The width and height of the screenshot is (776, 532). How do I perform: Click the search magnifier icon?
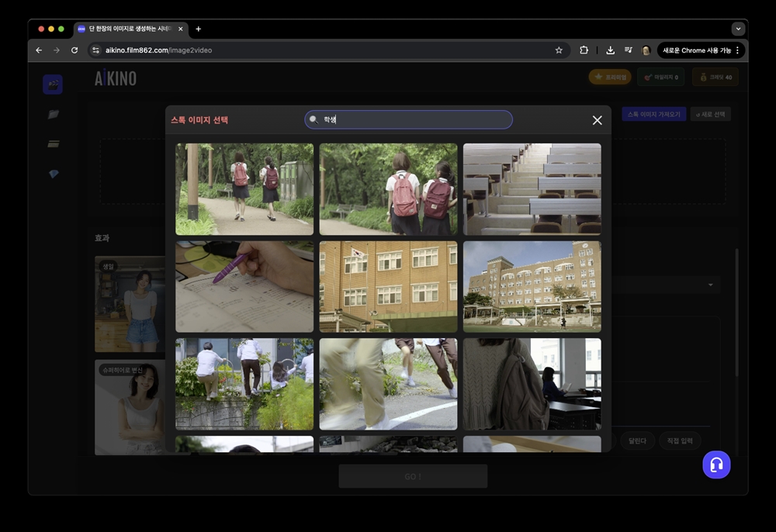314,119
